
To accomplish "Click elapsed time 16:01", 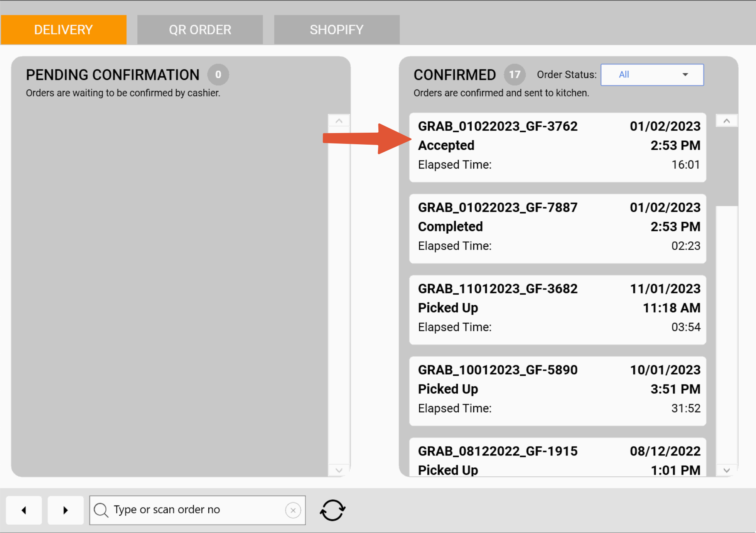I will click(x=686, y=165).
